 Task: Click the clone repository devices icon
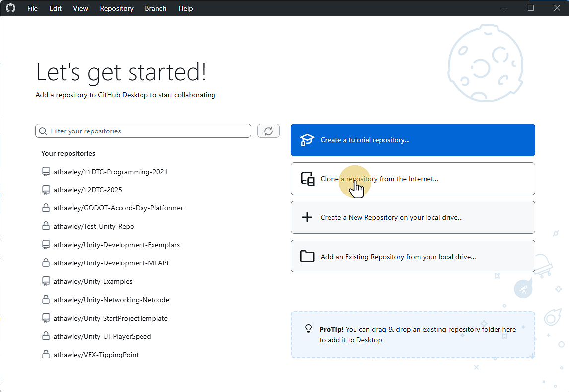308,179
